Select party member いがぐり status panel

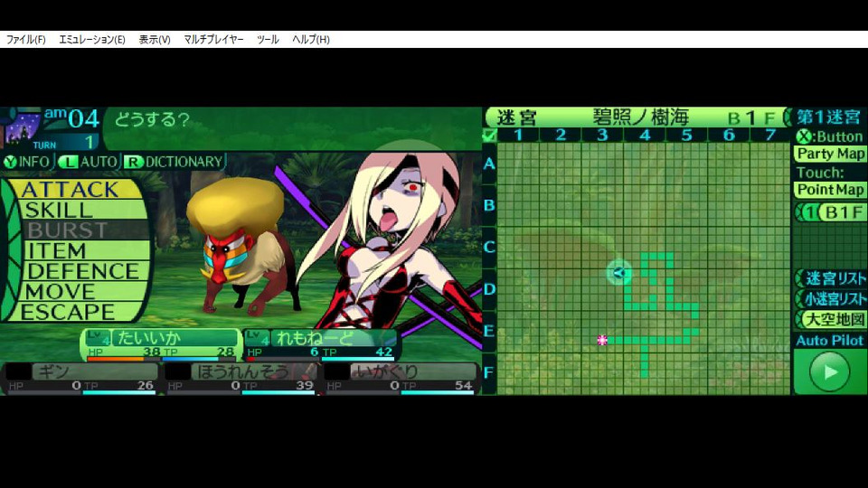[x=400, y=379]
